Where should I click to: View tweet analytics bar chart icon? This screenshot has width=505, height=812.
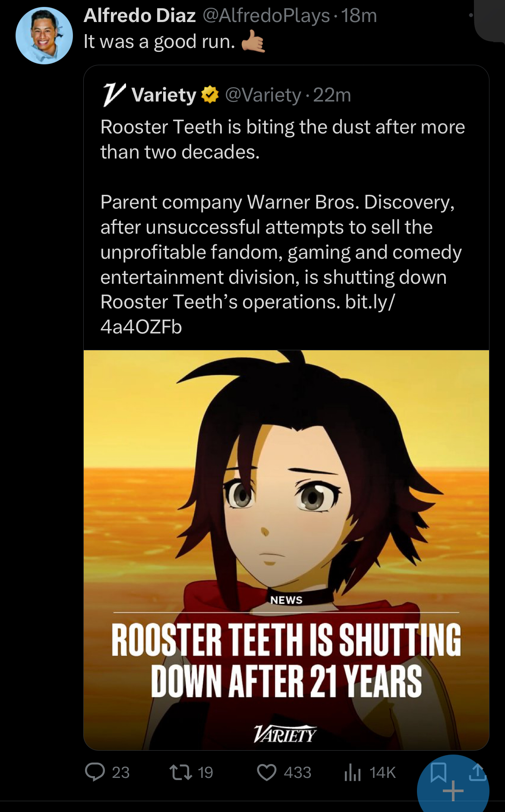pos(353,772)
